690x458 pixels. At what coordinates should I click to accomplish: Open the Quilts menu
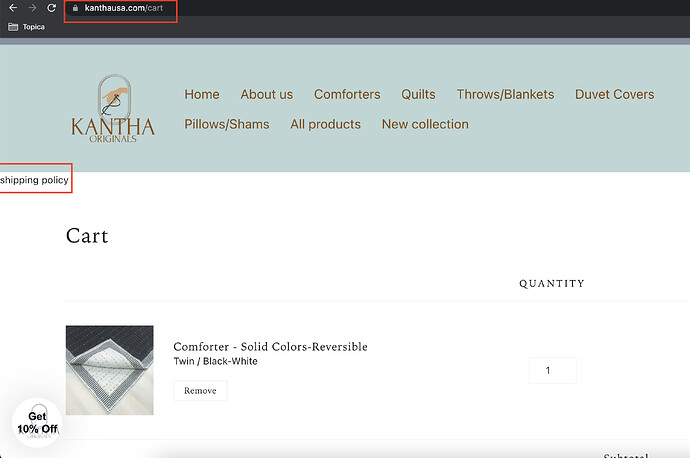tap(418, 94)
